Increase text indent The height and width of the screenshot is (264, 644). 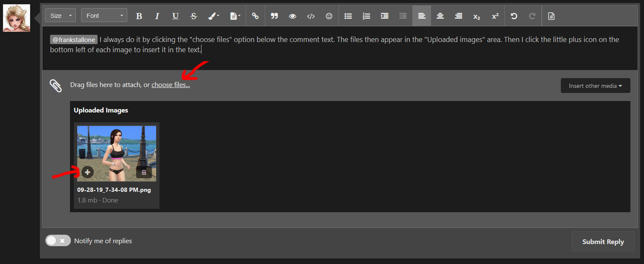pyautogui.click(x=385, y=16)
